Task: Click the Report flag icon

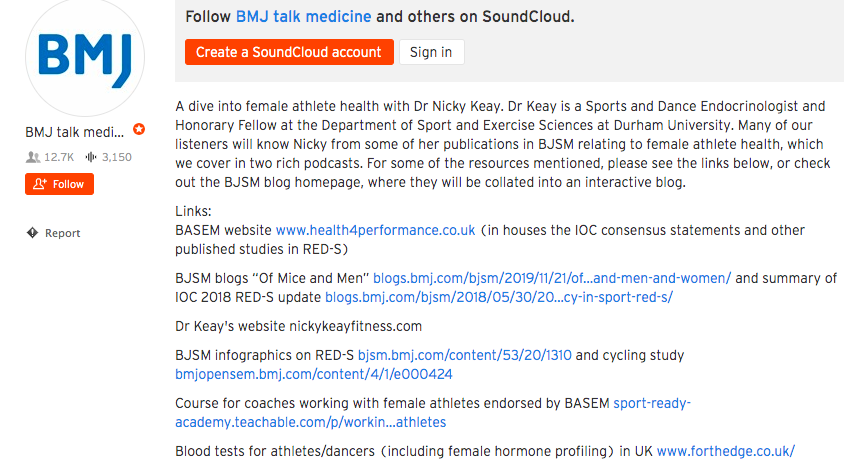Action: click(x=33, y=233)
